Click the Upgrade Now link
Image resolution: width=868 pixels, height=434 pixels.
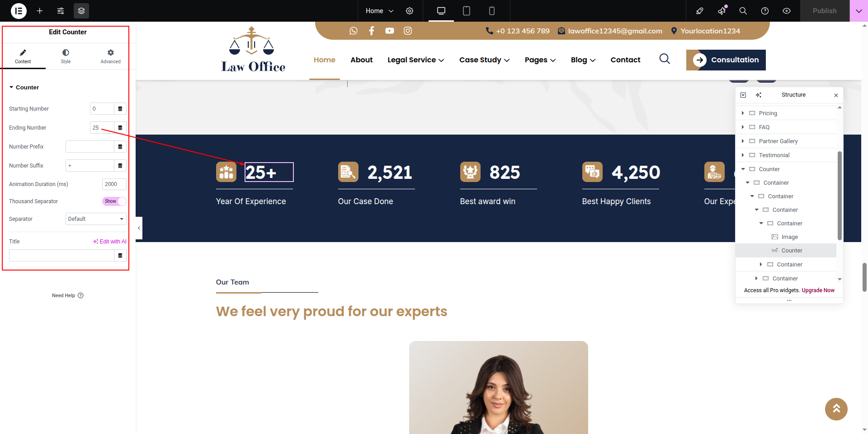(818, 290)
